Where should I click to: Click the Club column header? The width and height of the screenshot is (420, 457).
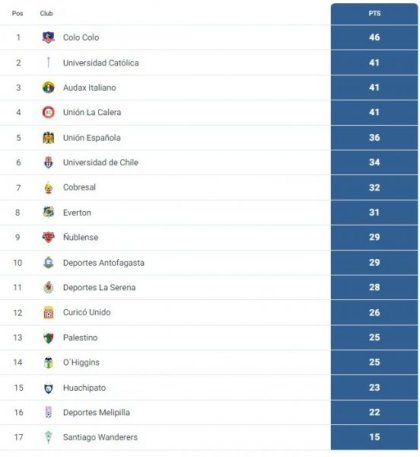46,13
